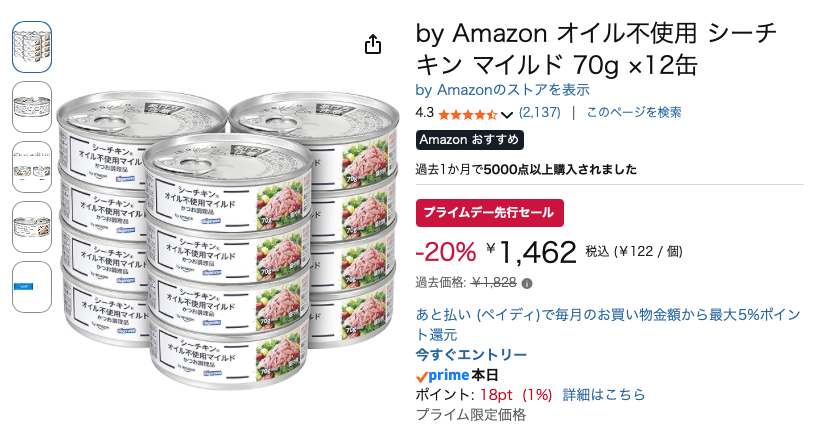Click the star rating icons
Image resolution: width=813 pixels, height=427 pixels.
467,114
